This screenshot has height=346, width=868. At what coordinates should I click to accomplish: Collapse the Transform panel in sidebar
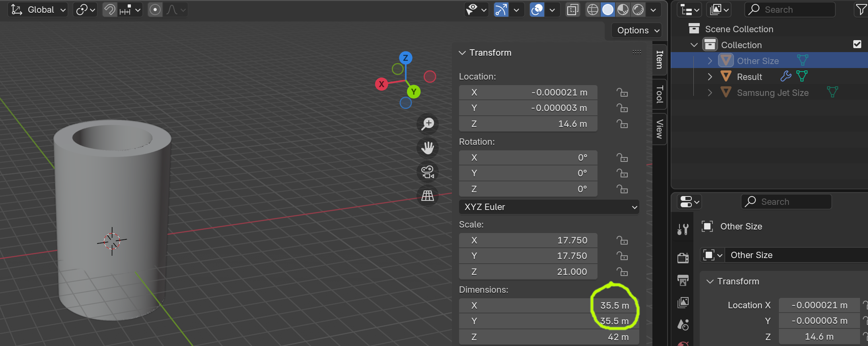pos(462,52)
